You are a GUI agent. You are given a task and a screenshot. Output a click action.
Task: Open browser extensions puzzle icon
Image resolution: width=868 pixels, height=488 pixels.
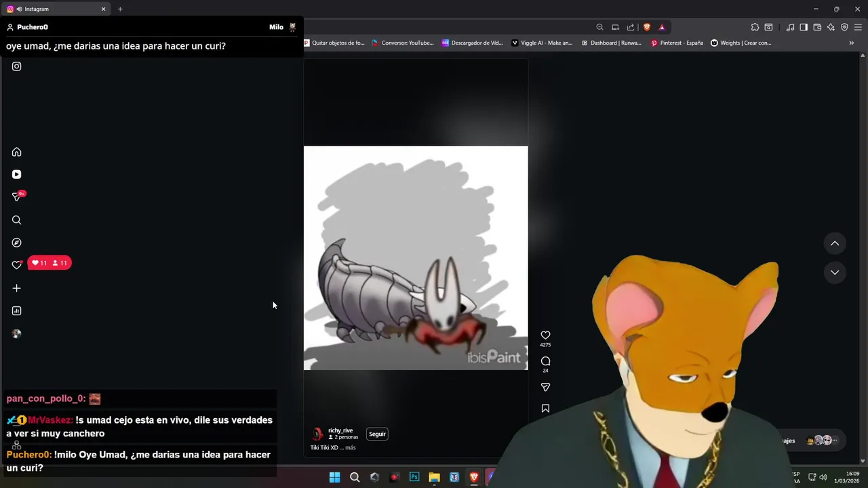pos(755,27)
